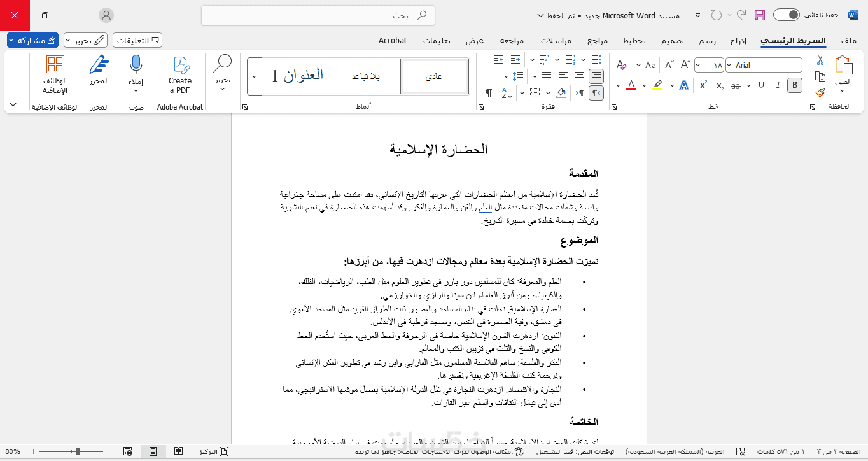Undo the last action in title bar
The width and height of the screenshot is (868, 461).
click(x=740, y=15)
